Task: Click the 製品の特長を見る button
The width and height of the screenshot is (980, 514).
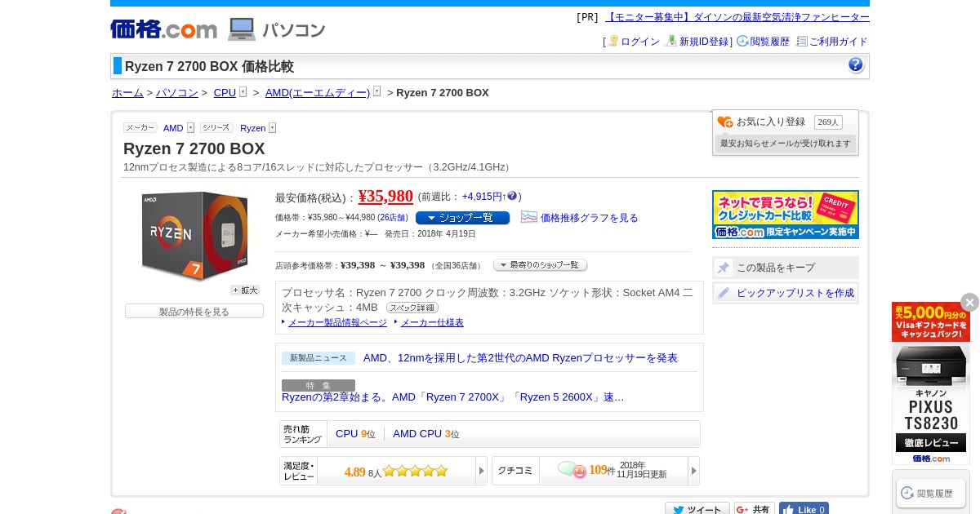Action: [194, 312]
